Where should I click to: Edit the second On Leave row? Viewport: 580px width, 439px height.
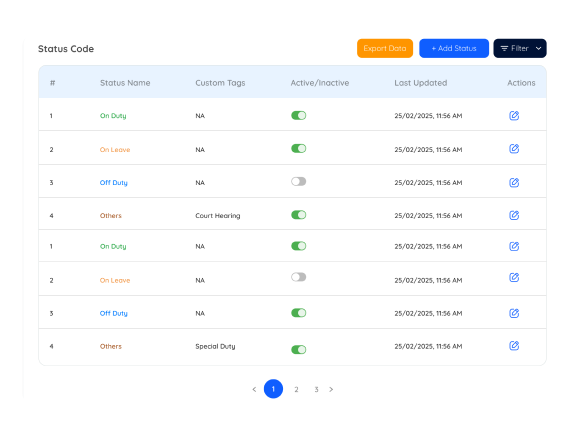click(514, 277)
